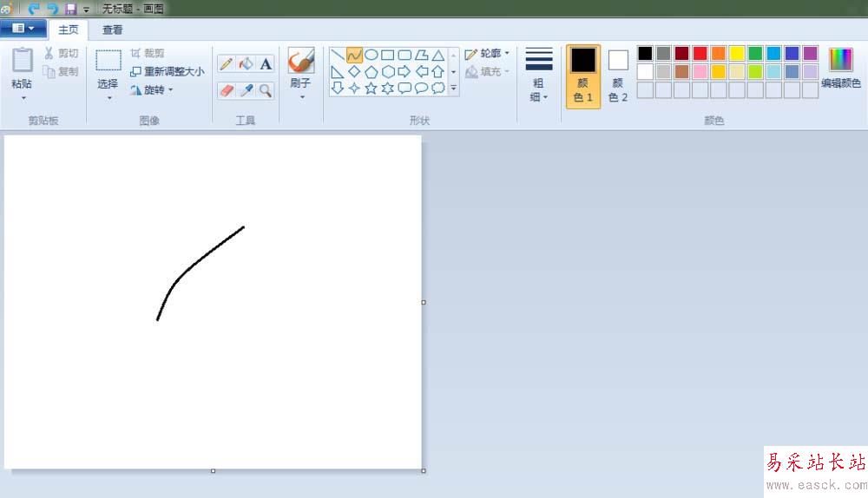
Task: Click the Cut (剪切) button
Action: (x=61, y=53)
